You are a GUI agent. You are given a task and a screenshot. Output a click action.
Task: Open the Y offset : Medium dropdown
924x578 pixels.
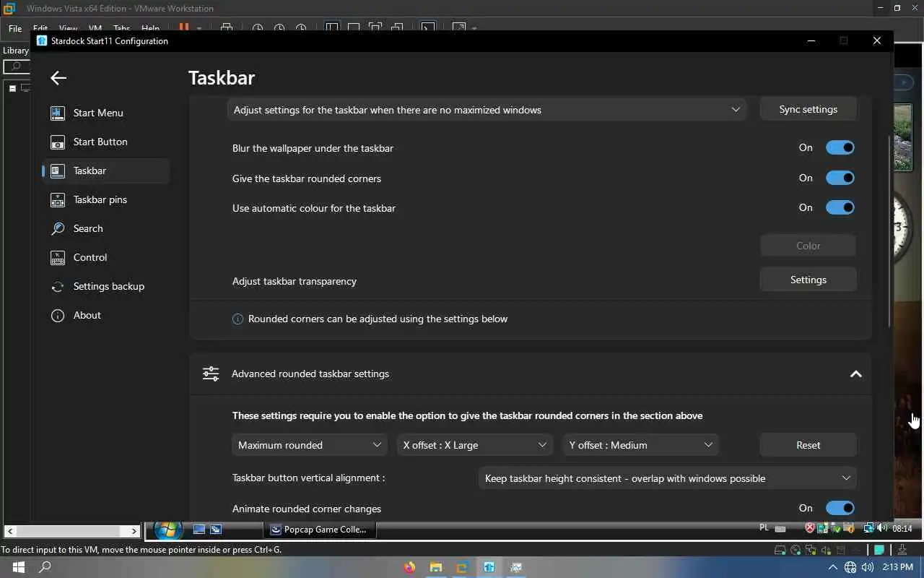(641, 445)
